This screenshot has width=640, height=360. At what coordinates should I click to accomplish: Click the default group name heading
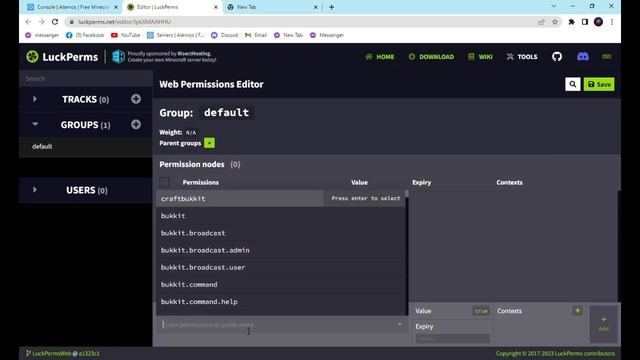227,112
